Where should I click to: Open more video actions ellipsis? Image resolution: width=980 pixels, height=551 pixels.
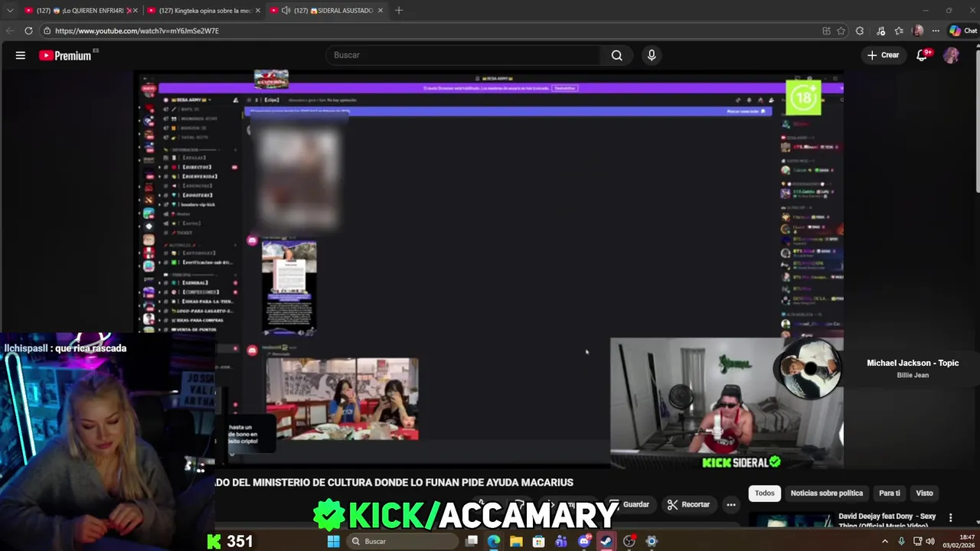[731, 504]
